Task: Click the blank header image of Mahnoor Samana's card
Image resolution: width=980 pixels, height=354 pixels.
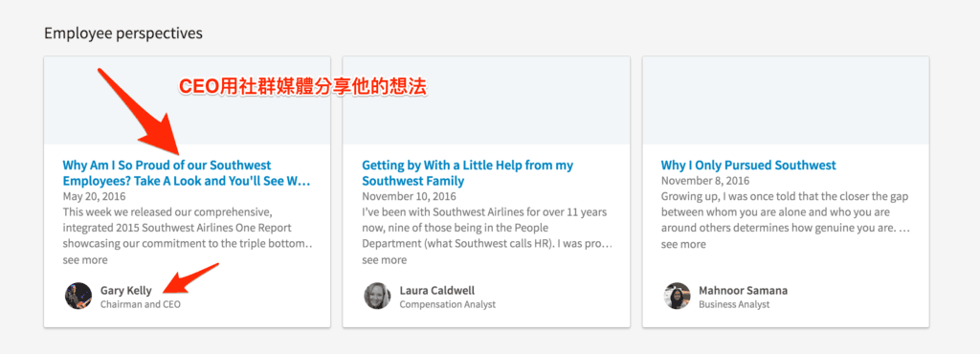Action: coord(786,100)
